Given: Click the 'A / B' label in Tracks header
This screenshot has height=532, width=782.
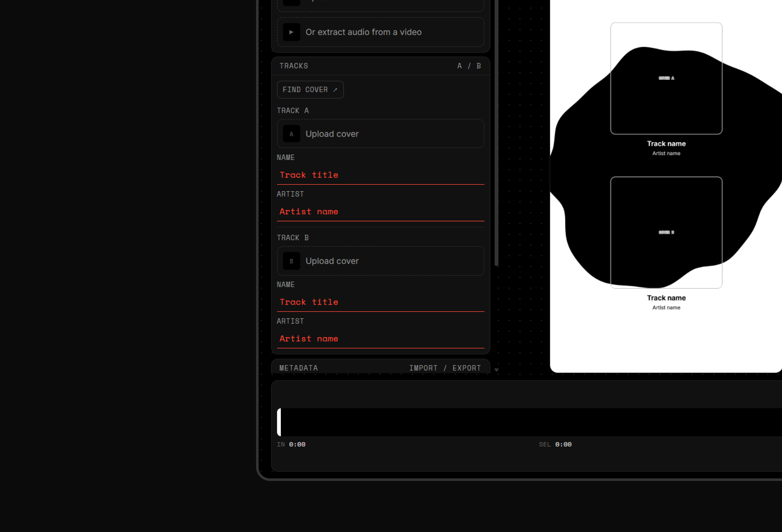Looking at the screenshot, I should (469, 66).
